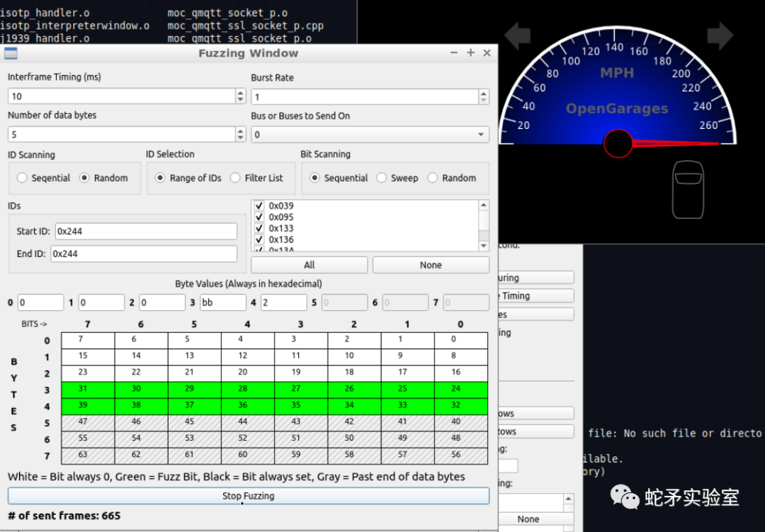Open the Bus or Buses dropdown

pos(370,135)
